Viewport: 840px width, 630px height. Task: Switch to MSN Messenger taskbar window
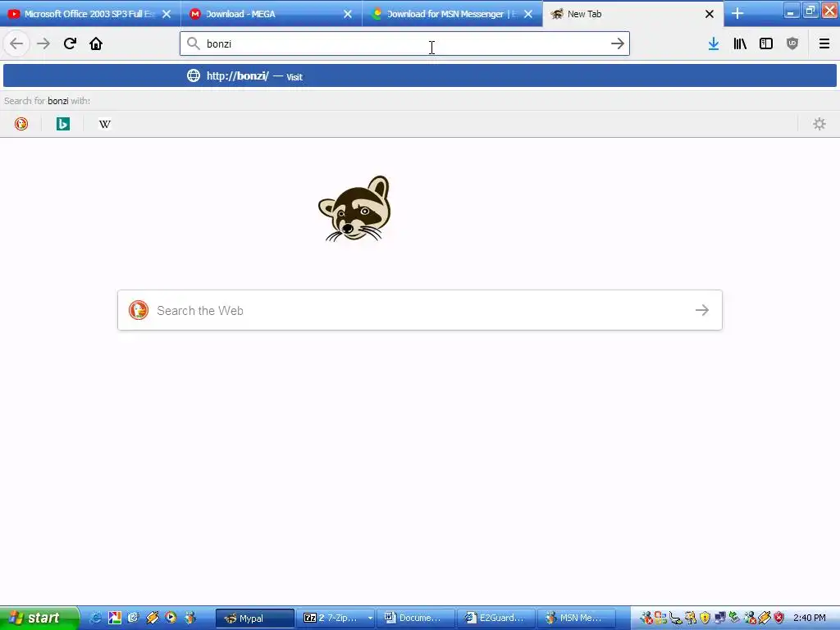pos(576,618)
